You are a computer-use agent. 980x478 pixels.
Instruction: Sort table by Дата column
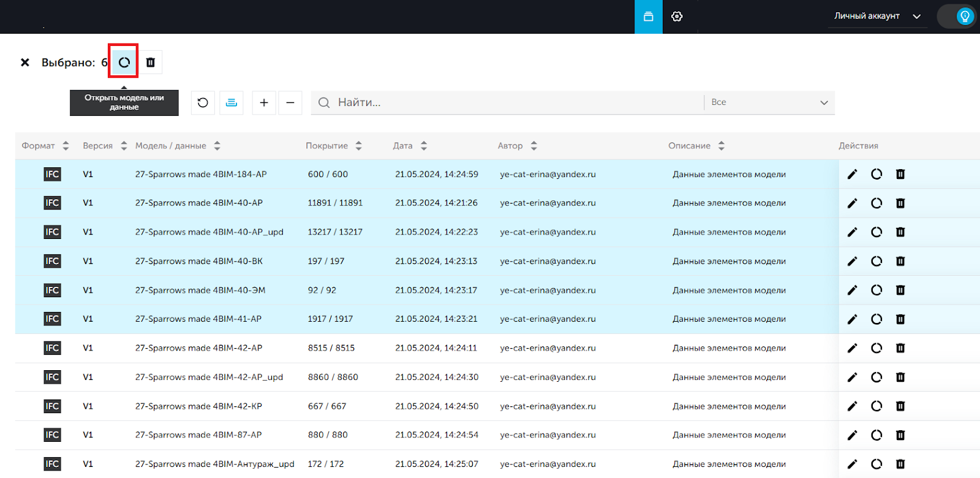[x=424, y=146]
